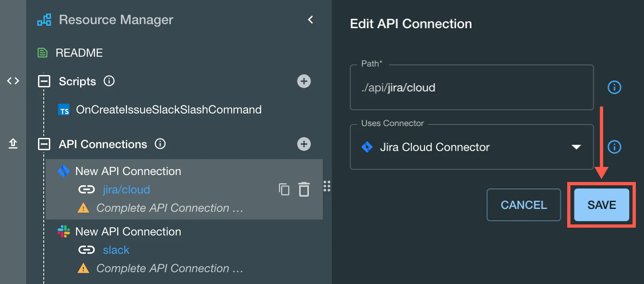
Task: Show info for the Uses Connector field
Action: click(x=615, y=147)
